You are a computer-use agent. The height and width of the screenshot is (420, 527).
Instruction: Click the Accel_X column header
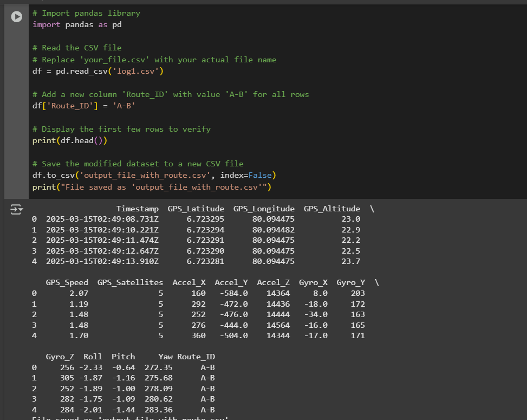pyautogui.click(x=189, y=282)
